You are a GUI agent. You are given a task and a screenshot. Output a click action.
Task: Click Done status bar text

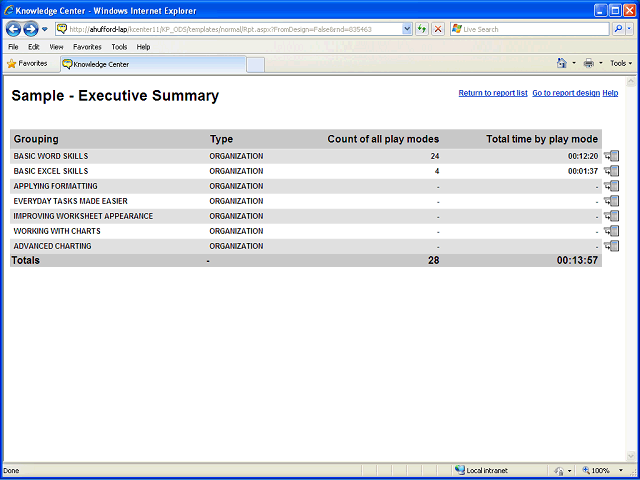pyautogui.click(x=11, y=471)
